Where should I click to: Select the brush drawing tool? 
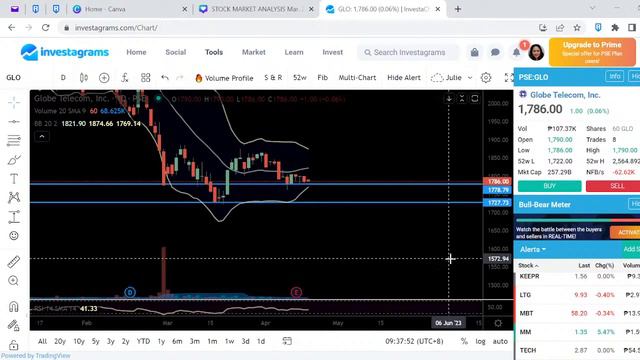(x=14, y=160)
